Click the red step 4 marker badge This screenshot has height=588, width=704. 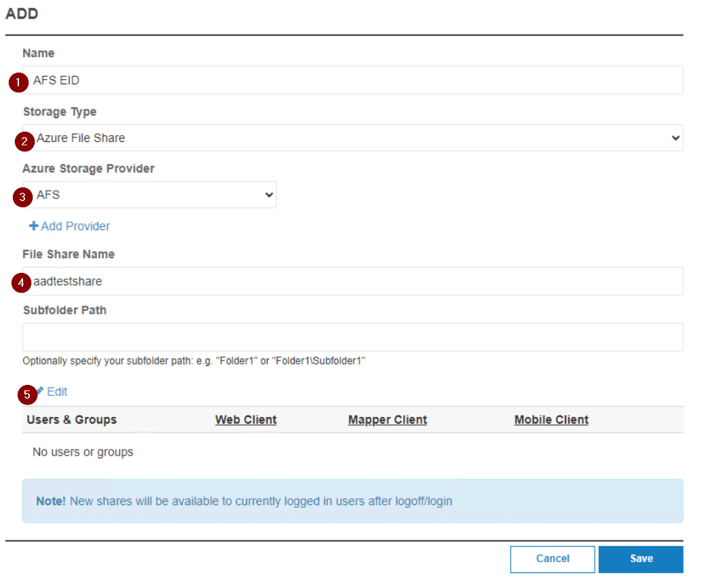22,282
